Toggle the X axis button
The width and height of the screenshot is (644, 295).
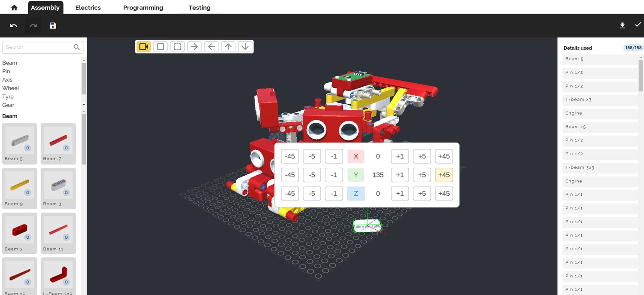356,156
